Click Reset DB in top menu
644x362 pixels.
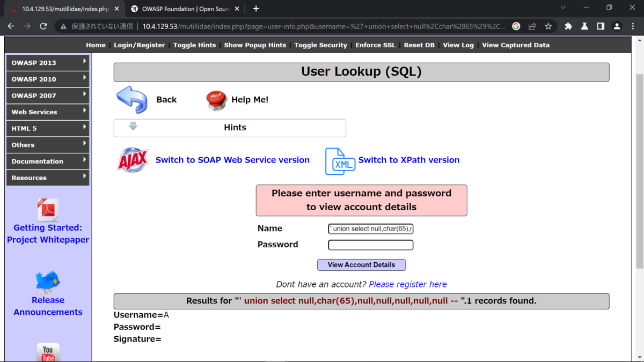tap(419, 45)
